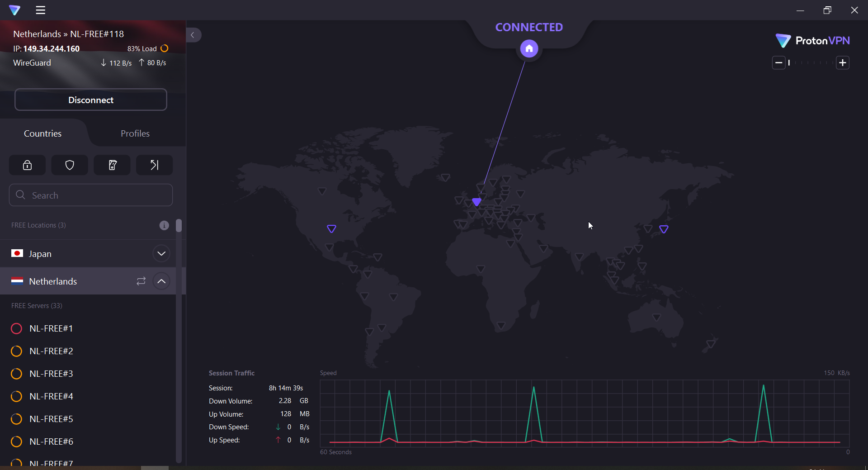Choose the NL-FREE#6 server radio button

(x=16, y=442)
